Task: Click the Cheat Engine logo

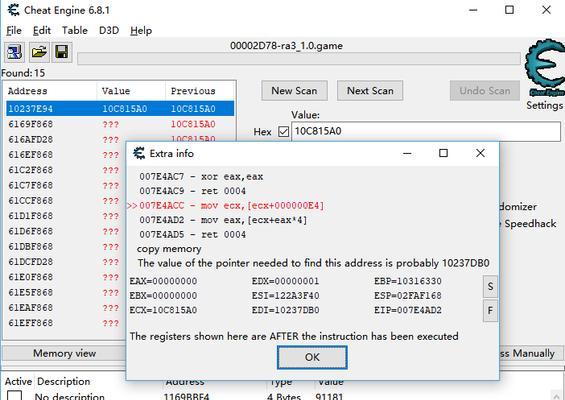Action: 546,68
